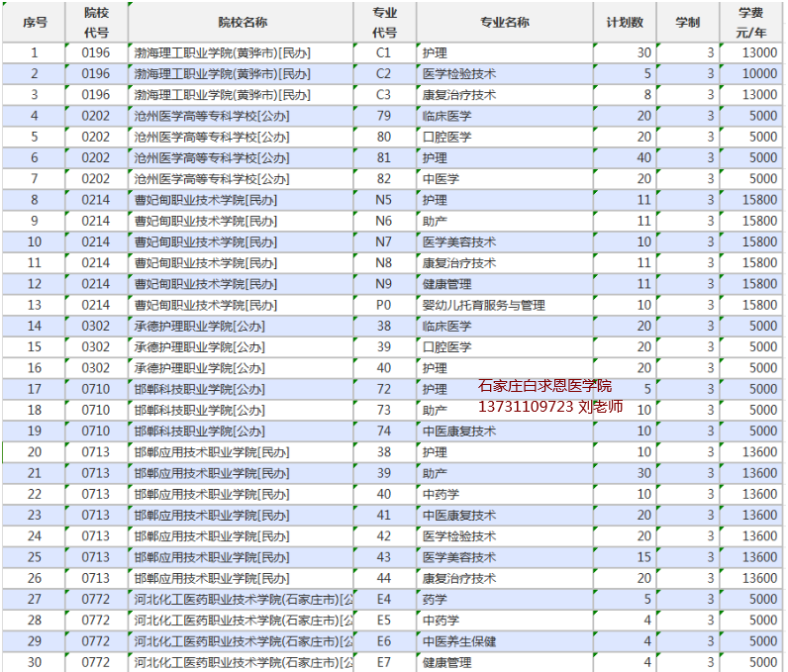Screen dimensions: 788x672
Task: Select tuition 13600 in row 23
Action: pyautogui.click(x=759, y=516)
